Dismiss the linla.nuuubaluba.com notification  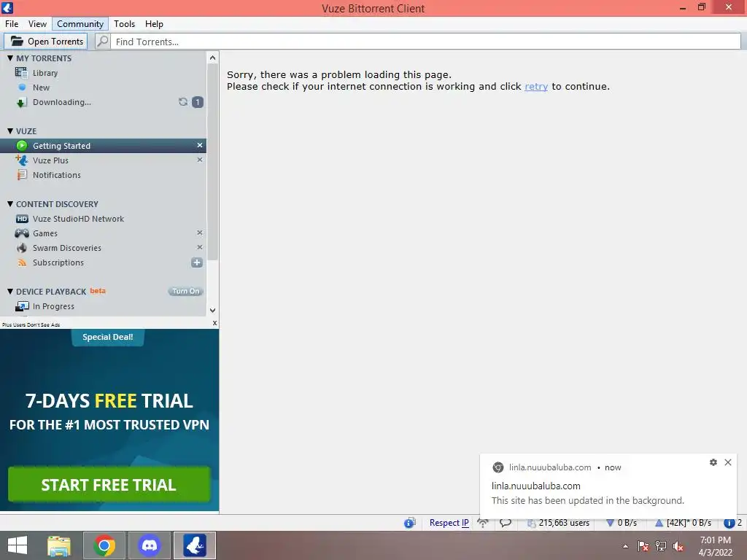pyautogui.click(x=728, y=462)
